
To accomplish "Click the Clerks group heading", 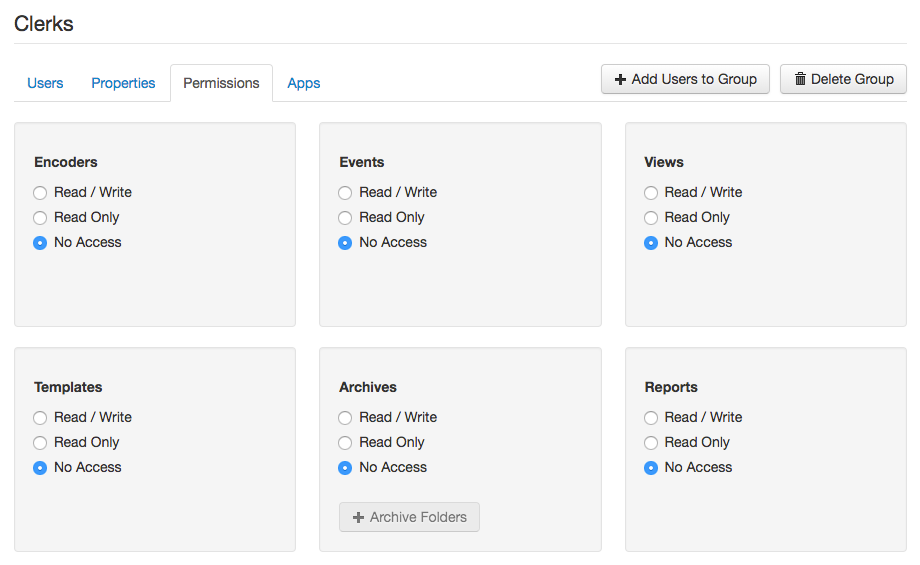I will tap(44, 24).
